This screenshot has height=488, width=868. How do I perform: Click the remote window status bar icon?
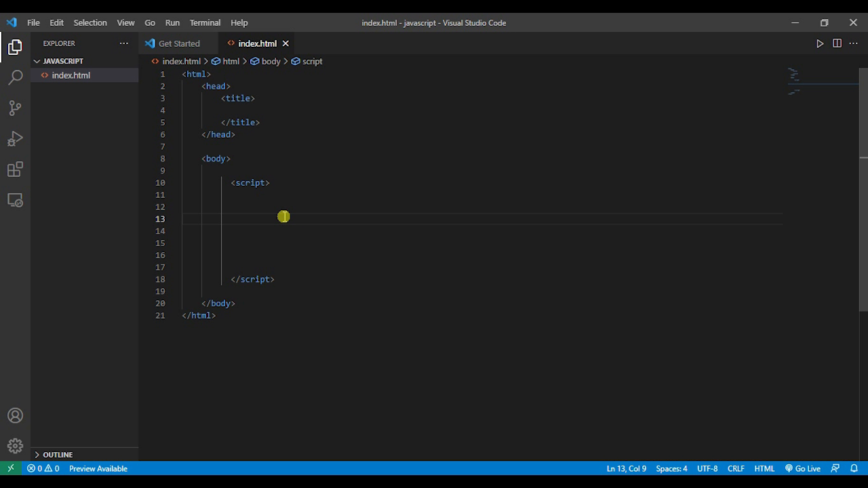(x=11, y=468)
